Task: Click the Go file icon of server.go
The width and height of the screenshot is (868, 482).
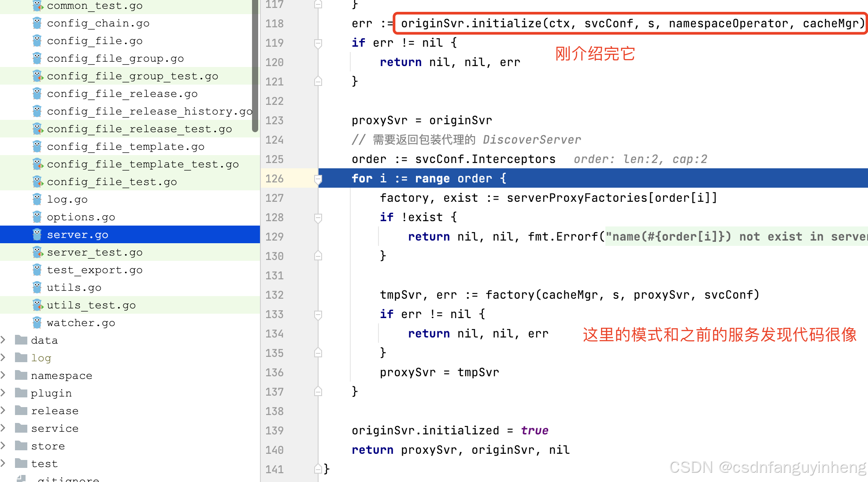Action: [37, 234]
